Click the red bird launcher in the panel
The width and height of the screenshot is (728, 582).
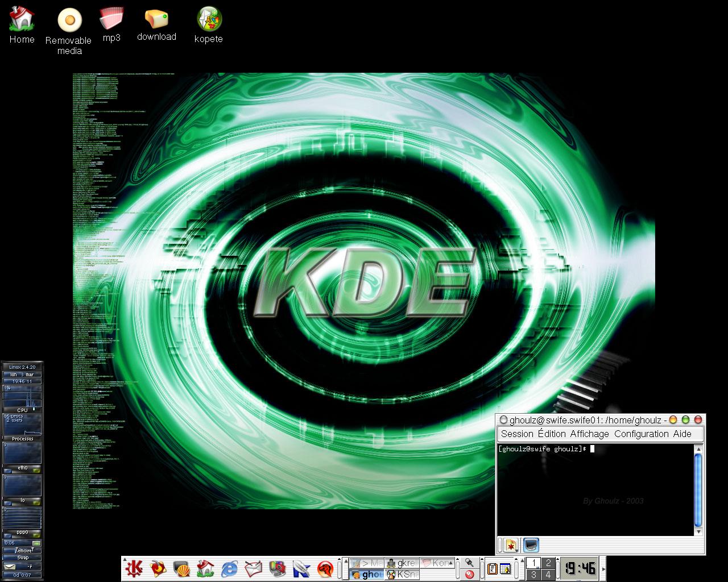(x=158, y=568)
